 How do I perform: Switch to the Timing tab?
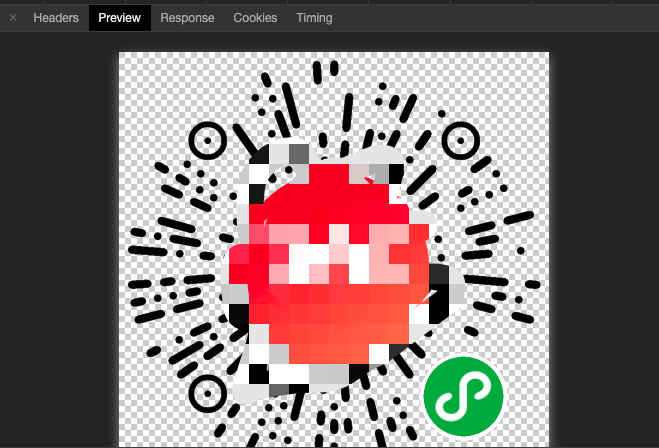[x=314, y=18]
